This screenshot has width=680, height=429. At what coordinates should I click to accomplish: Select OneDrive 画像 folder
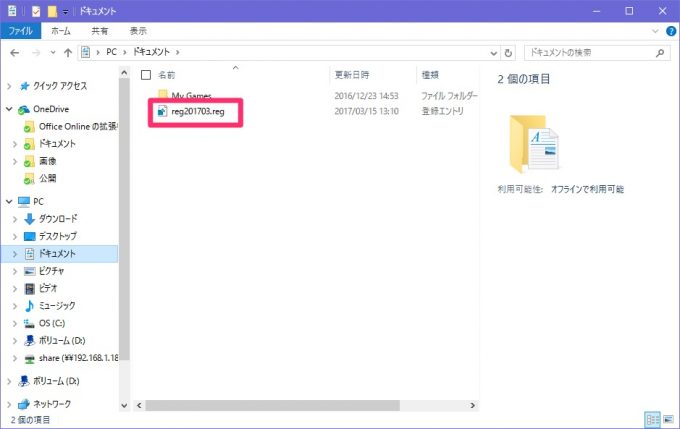[x=47, y=161]
